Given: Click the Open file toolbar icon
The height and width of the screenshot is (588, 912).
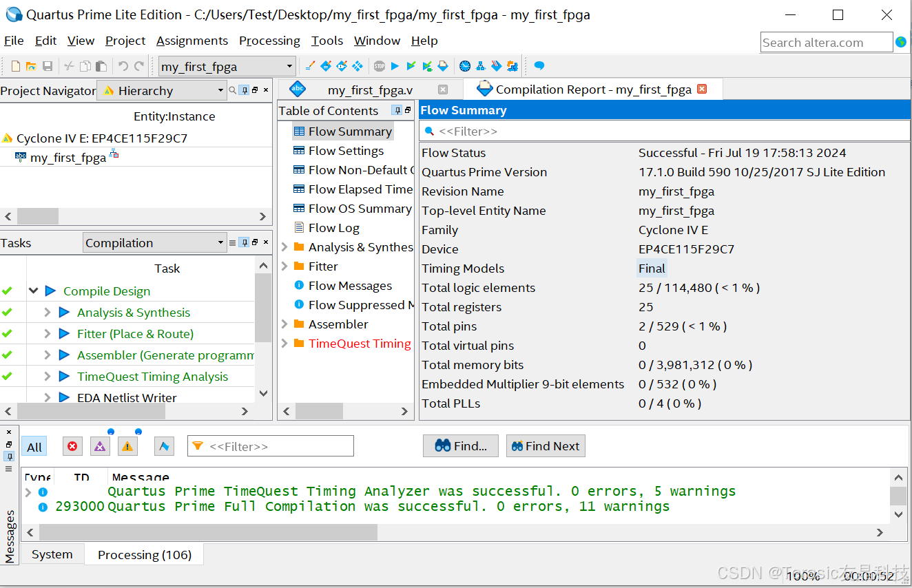Looking at the screenshot, I should click(31, 66).
